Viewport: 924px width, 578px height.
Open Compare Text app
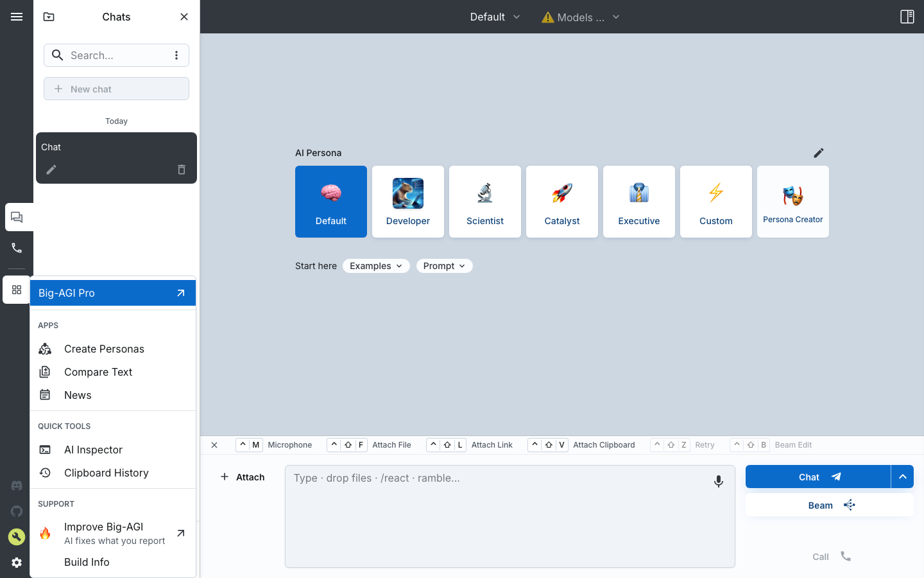(x=113, y=372)
